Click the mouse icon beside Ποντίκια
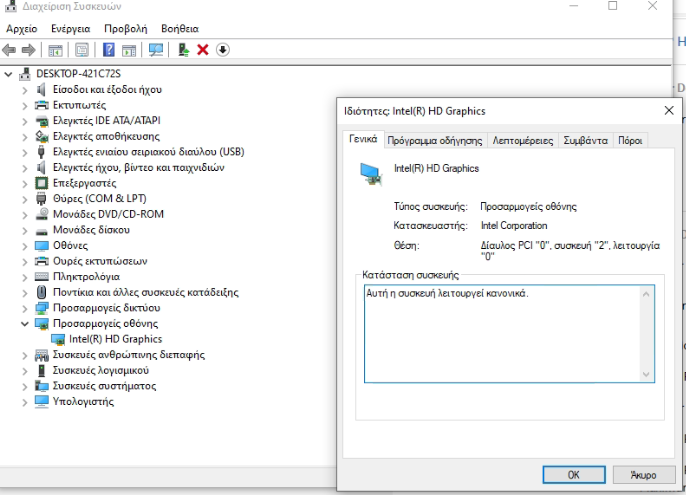Viewport: 686px width, 495px height. (x=42, y=292)
